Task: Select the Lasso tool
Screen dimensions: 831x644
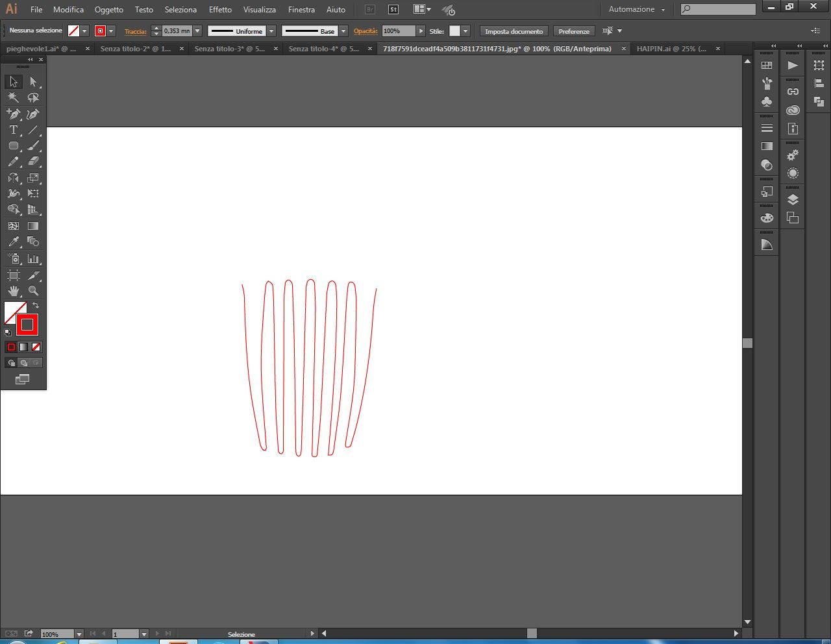Action: (33, 97)
